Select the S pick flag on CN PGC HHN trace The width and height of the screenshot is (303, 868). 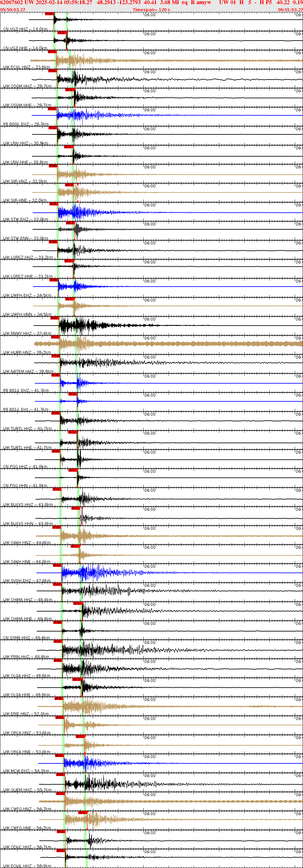[x=73, y=470]
